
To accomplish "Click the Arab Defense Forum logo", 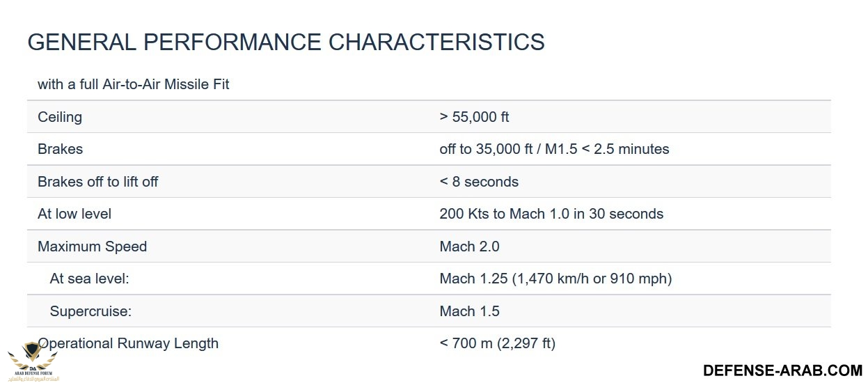I will (x=33, y=361).
